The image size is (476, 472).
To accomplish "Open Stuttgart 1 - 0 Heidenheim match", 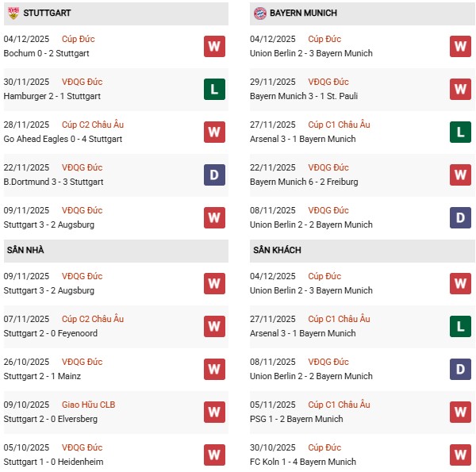I will (53, 462).
